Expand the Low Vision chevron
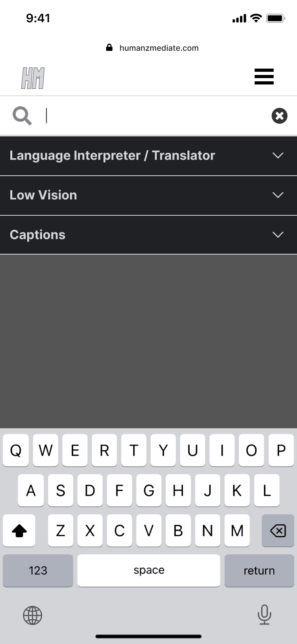Image resolution: width=297 pixels, height=644 pixels. click(x=278, y=195)
